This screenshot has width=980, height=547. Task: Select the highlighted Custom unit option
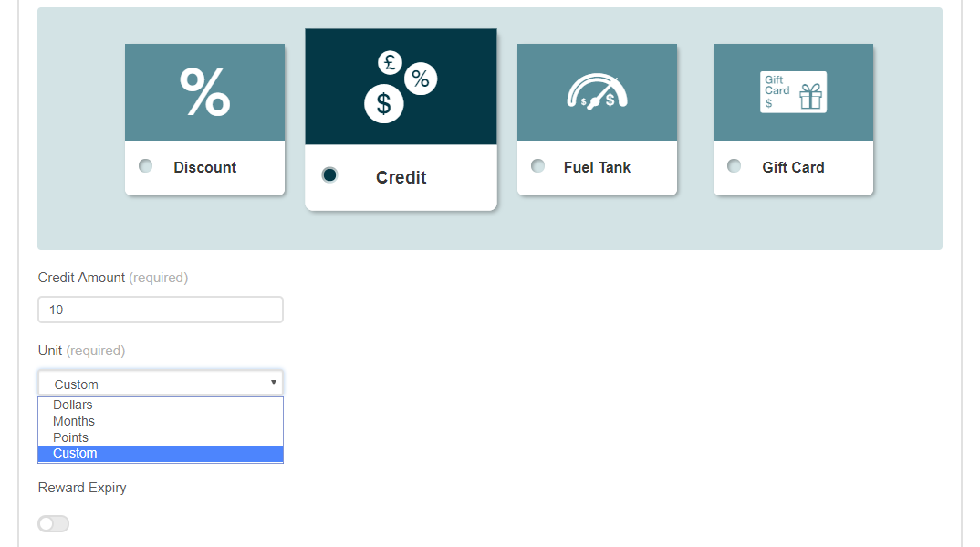click(75, 454)
